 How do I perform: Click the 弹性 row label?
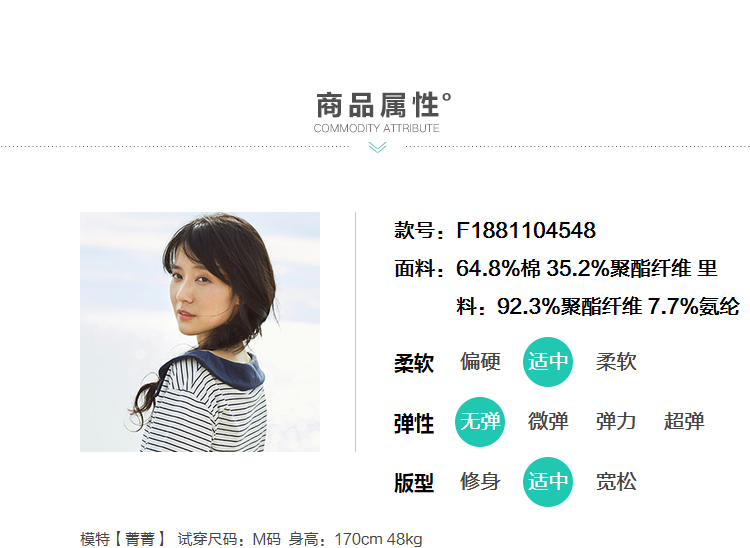414,424
